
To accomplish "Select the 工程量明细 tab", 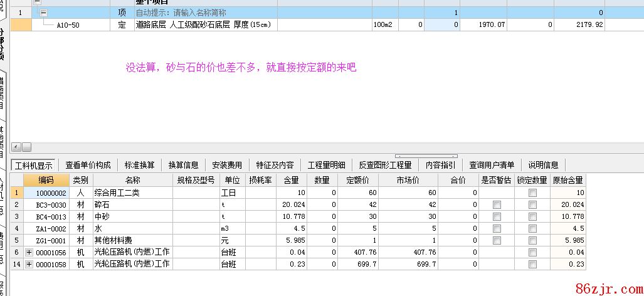I will [x=326, y=165].
